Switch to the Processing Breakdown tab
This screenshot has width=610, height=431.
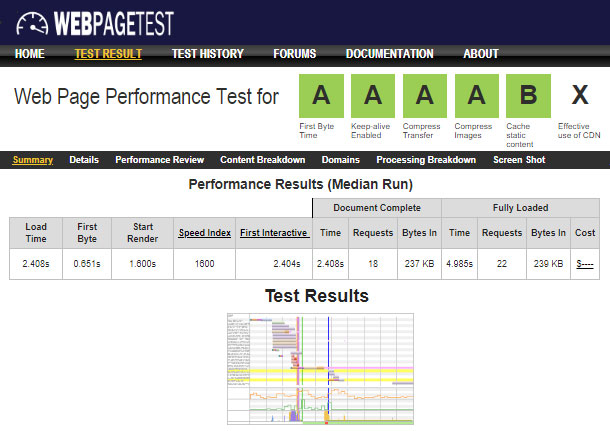[426, 160]
